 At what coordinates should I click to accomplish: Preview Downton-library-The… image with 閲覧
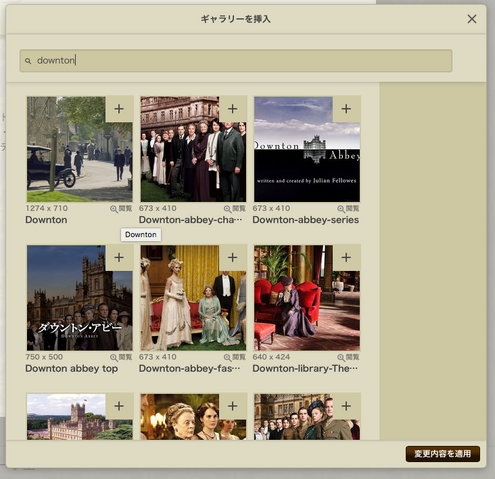click(348, 358)
